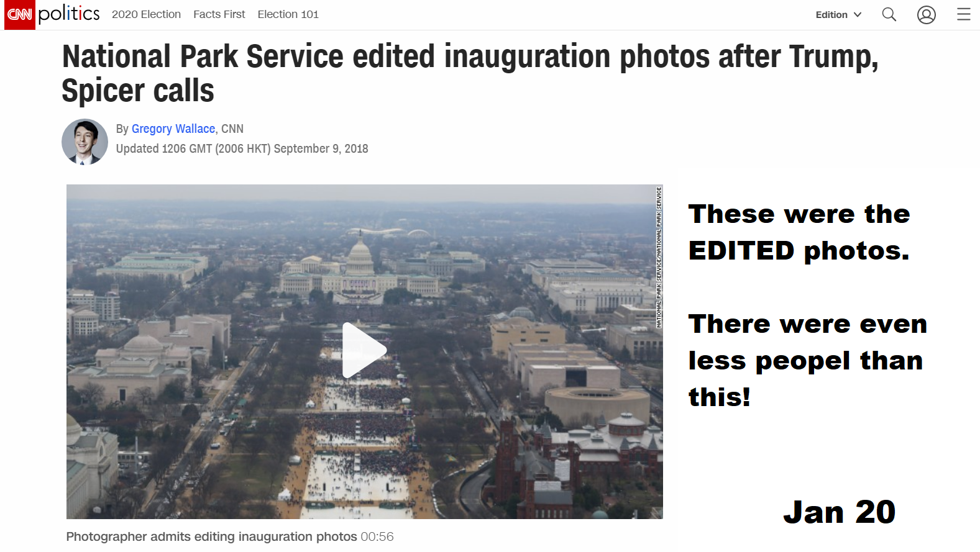The image size is (980, 552).
Task: Open the search magnifier icon
Action: pyautogui.click(x=889, y=14)
